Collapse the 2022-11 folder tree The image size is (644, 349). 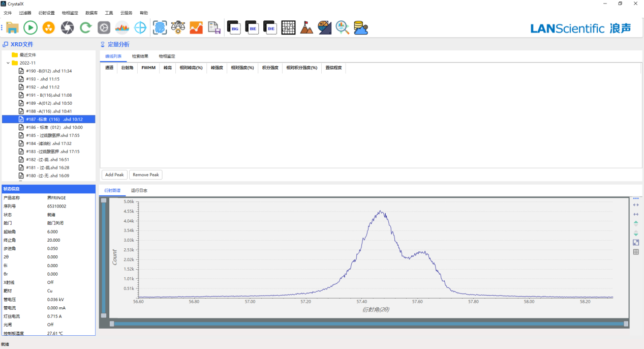(x=8, y=63)
